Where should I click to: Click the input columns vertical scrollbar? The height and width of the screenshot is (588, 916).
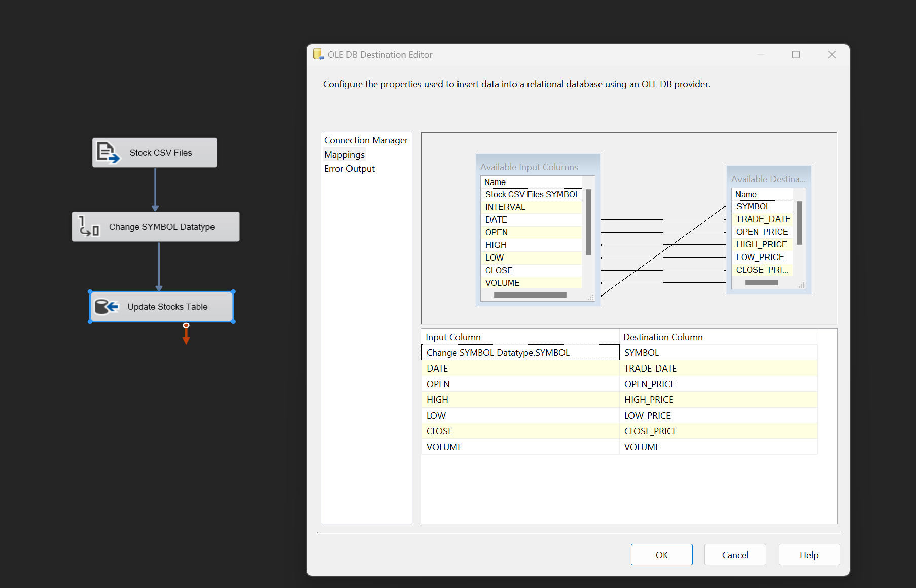pos(588,222)
